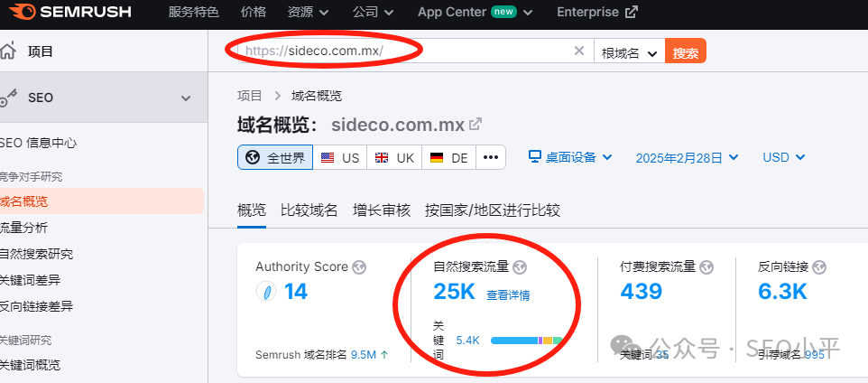Click the Enterprise external link icon

tap(631, 12)
